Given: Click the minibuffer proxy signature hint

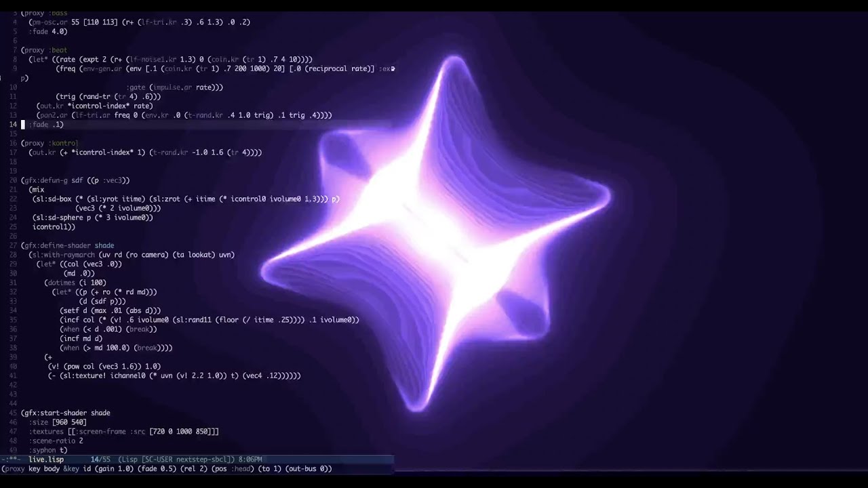Looking at the screenshot, I should 167,469.
